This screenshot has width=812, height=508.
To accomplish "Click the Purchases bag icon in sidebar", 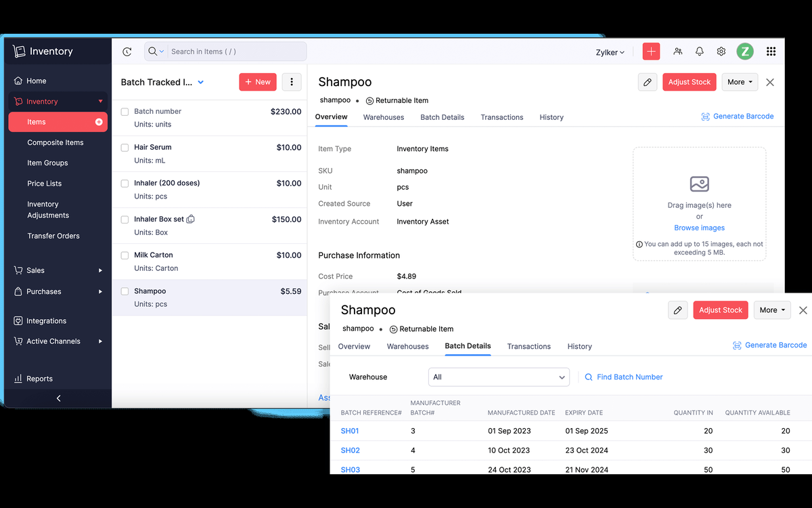I will pos(18,291).
